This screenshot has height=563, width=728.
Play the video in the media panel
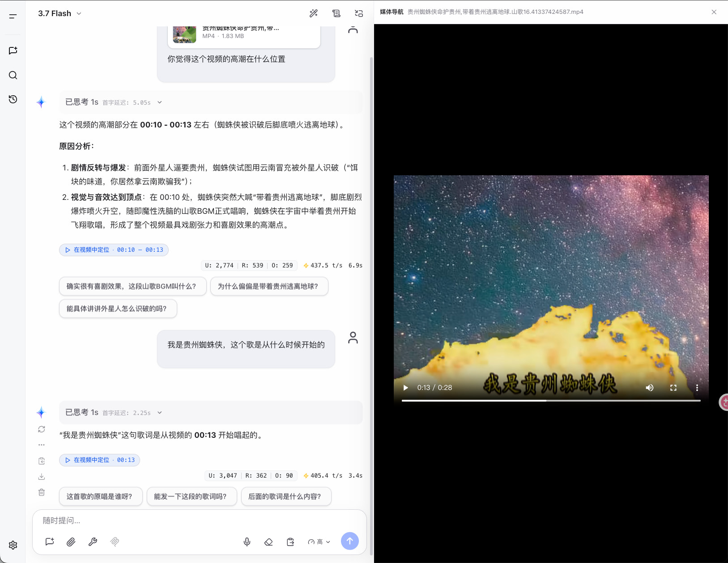click(406, 388)
